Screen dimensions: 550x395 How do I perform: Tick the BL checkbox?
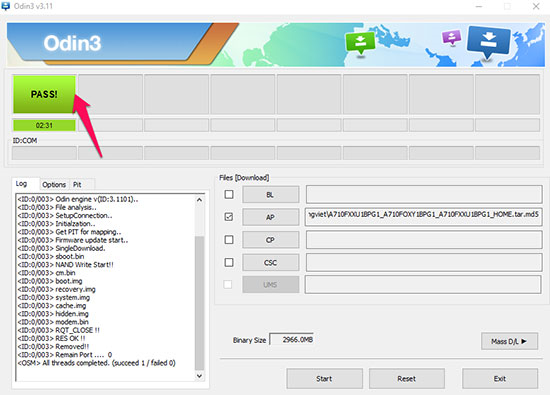[229, 194]
